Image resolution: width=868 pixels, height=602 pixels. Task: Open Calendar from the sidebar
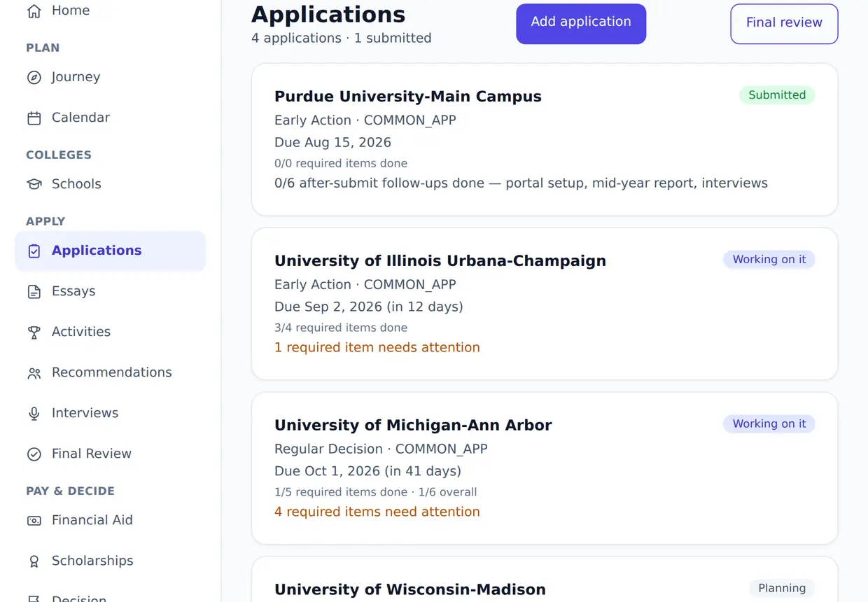[x=111, y=118]
